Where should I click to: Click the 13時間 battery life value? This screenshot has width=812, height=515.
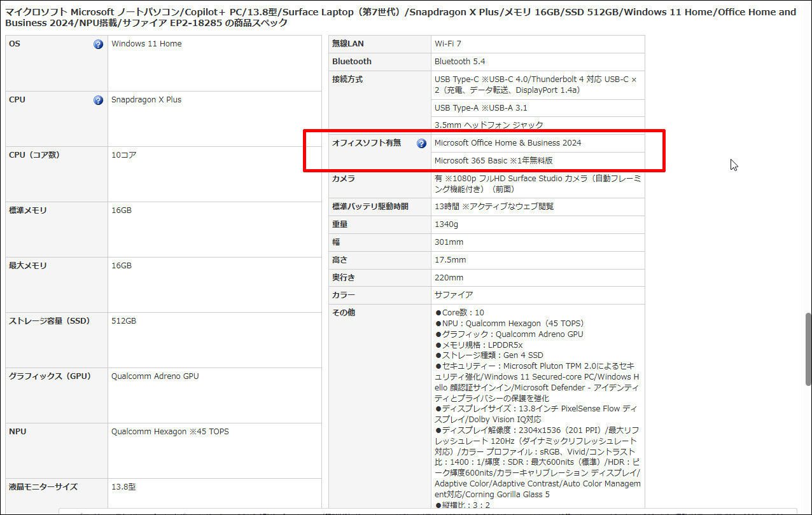[x=494, y=207]
